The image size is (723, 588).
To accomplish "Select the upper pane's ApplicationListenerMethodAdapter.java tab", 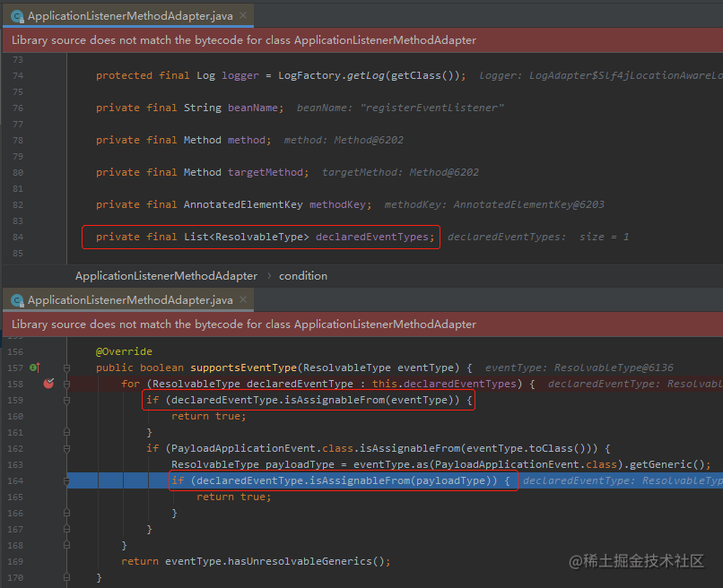I will [x=130, y=16].
